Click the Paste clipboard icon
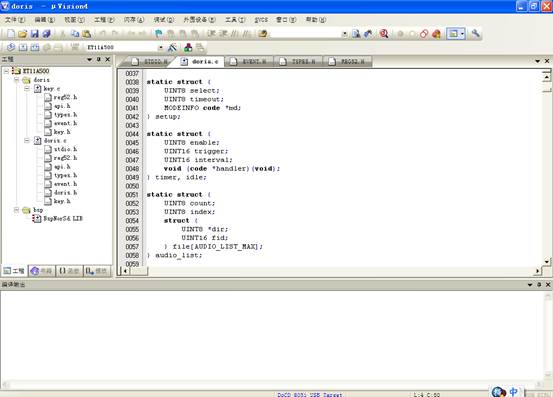 click(x=86, y=34)
